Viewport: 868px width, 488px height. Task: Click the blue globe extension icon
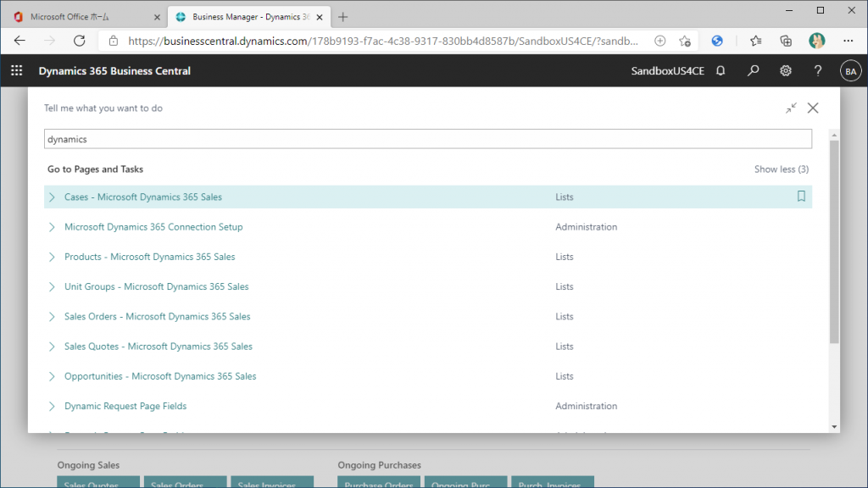[717, 41]
